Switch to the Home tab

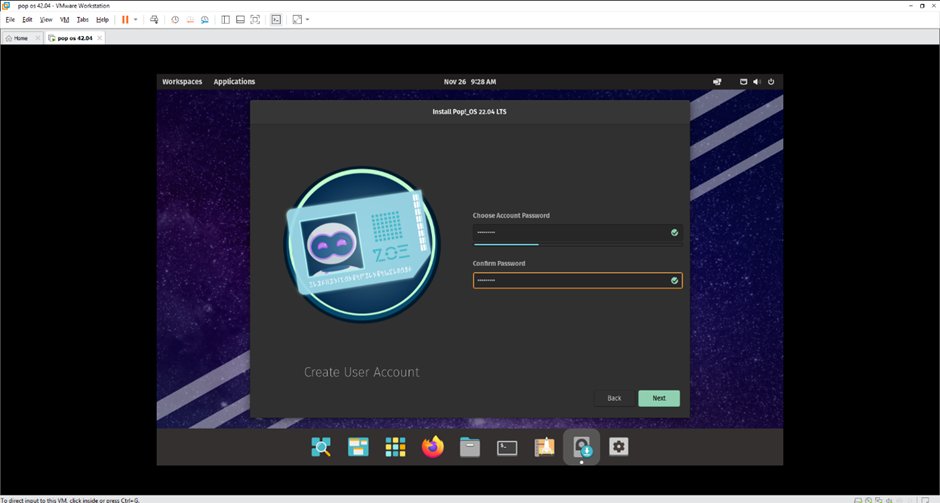[x=20, y=38]
